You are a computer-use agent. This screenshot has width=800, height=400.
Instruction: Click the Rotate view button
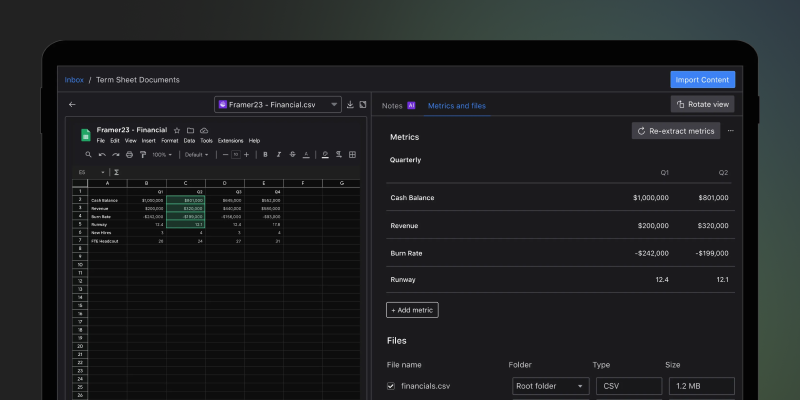point(703,104)
